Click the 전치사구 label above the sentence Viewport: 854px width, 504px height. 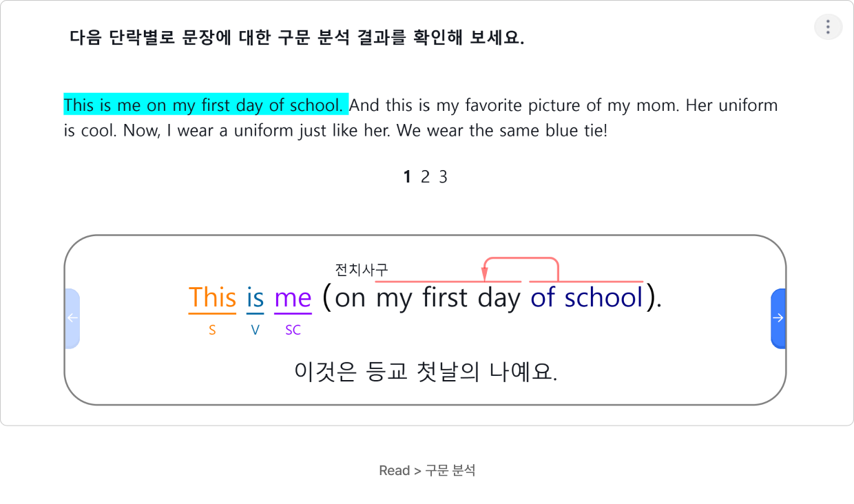(x=362, y=269)
